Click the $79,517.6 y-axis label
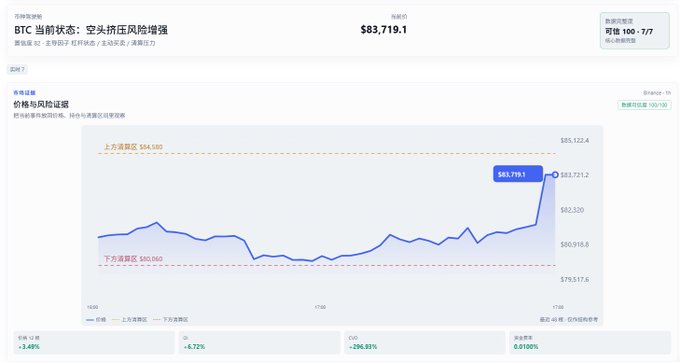680x362 pixels. [x=575, y=280]
